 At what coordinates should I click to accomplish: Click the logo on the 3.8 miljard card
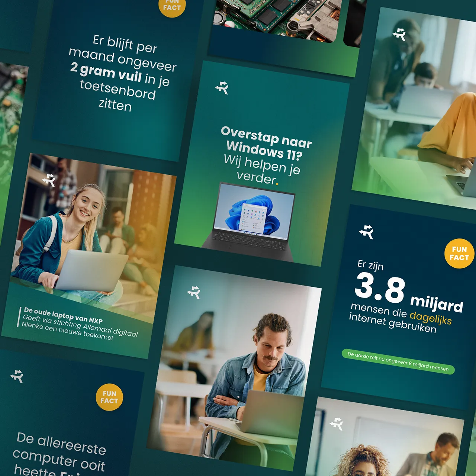tap(366, 232)
